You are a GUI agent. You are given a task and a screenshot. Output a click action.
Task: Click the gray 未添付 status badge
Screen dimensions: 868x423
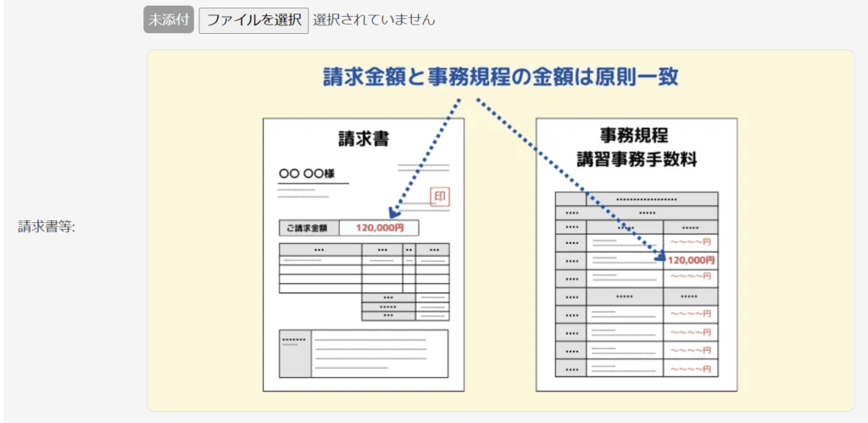(x=170, y=19)
